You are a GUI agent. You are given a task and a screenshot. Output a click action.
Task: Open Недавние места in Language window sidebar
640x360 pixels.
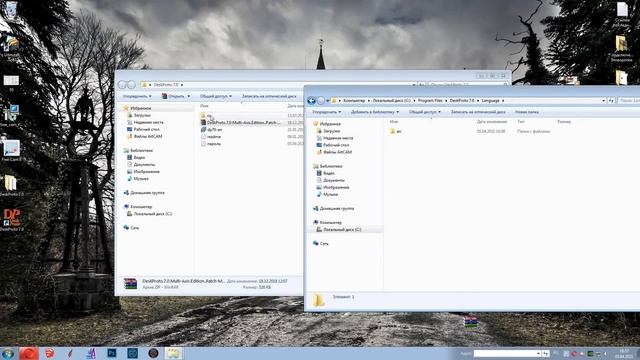click(x=334, y=138)
